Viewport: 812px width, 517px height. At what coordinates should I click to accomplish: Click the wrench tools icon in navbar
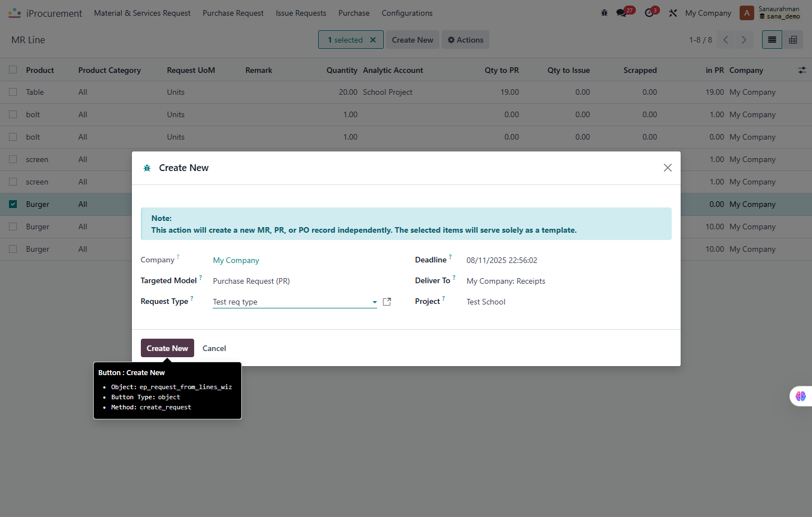673,13
